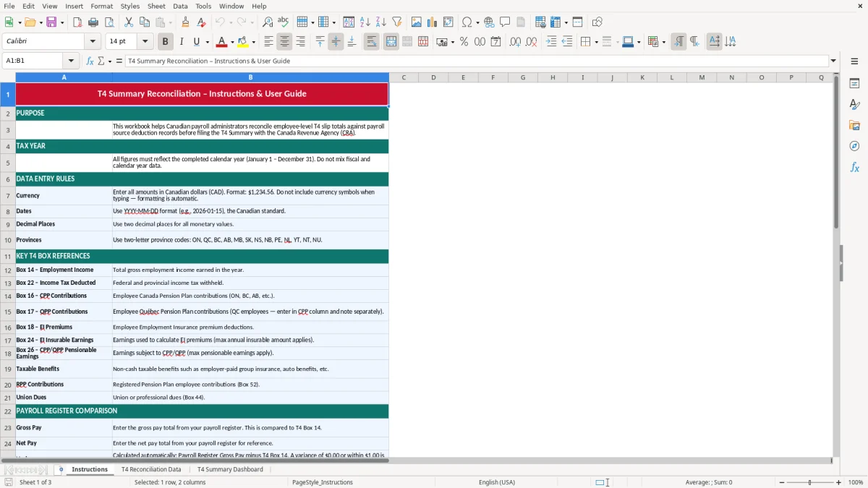868x488 pixels.
Task: Click the Name Box showing A1:B1
Action: [x=34, y=61]
